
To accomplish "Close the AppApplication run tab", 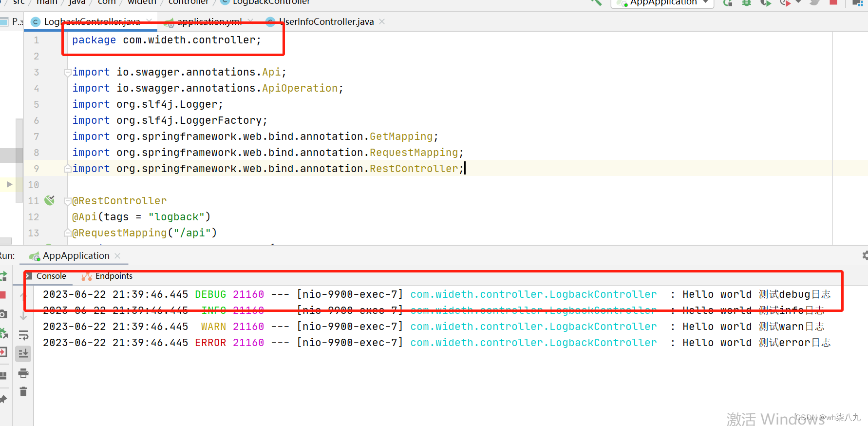I will point(117,255).
